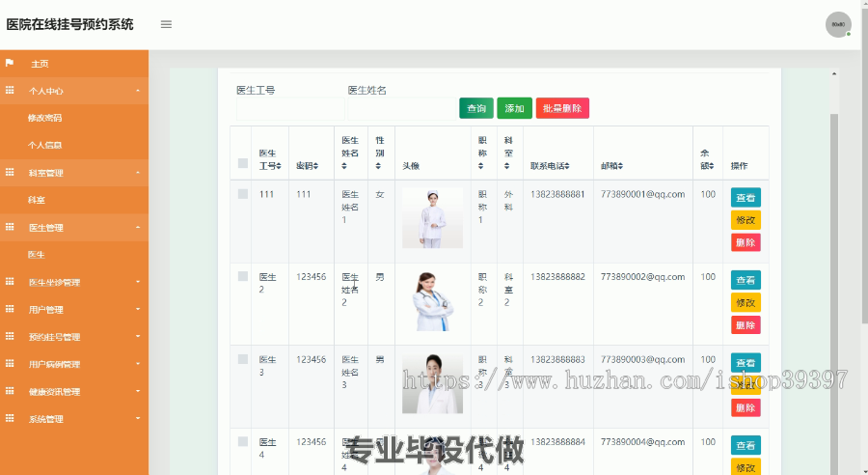The width and height of the screenshot is (868, 475).
Task: Click the 添加 add button
Action: [514, 108]
